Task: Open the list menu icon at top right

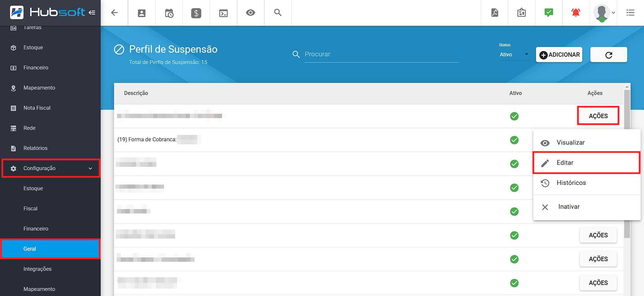Action: tap(630, 13)
